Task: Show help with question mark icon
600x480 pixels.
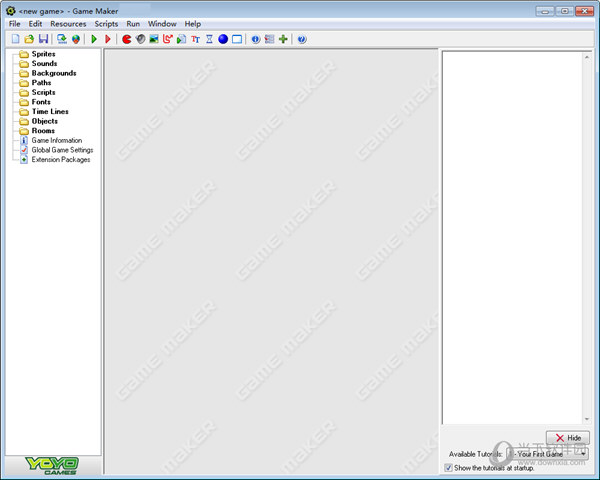Action: coord(302,39)
